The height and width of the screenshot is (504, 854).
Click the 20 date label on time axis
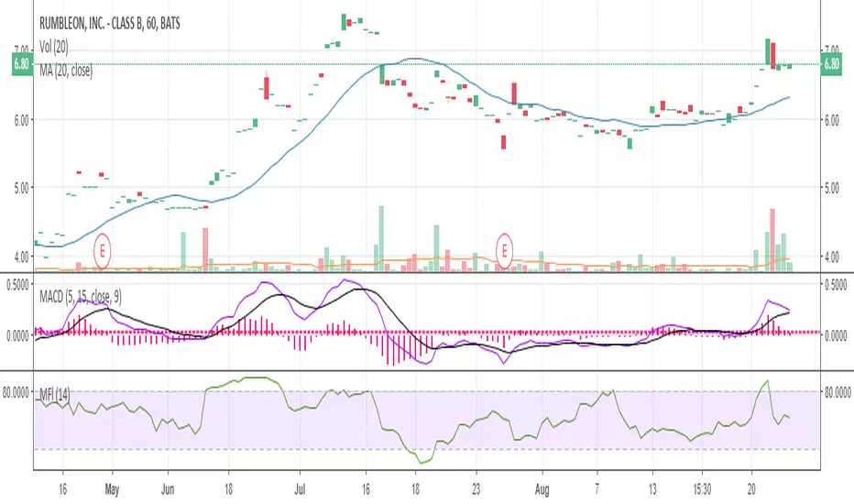[x=751, y=489]
